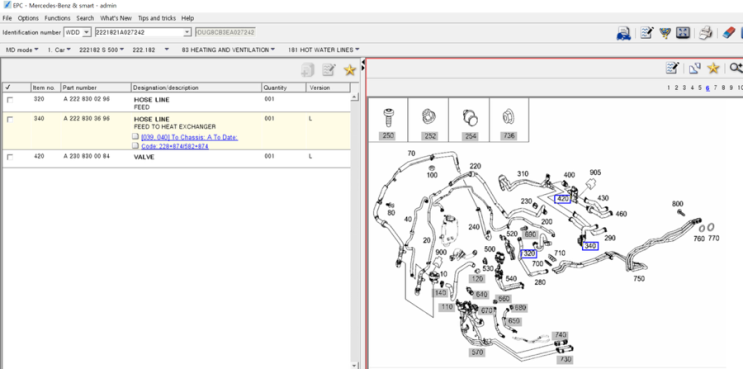The width and height of the screenshot is (743, 369).
Task: Select callout 420 in the diagram
Action: [x=562, y=199]
